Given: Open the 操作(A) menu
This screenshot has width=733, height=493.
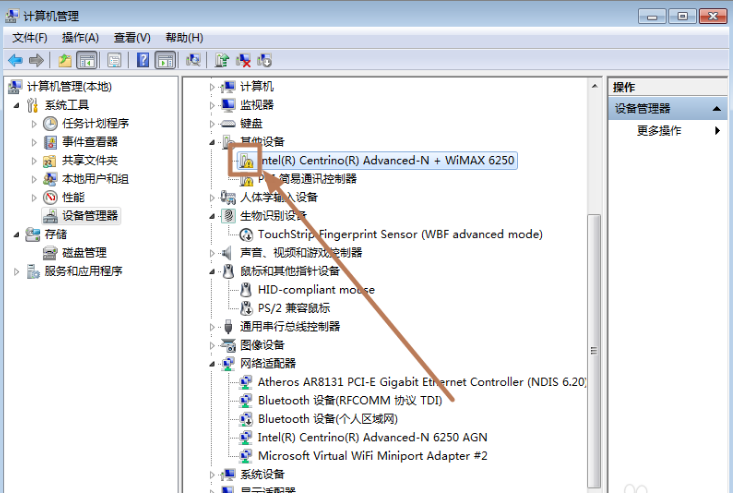Looking at the screenshot, I should point(80,37).
